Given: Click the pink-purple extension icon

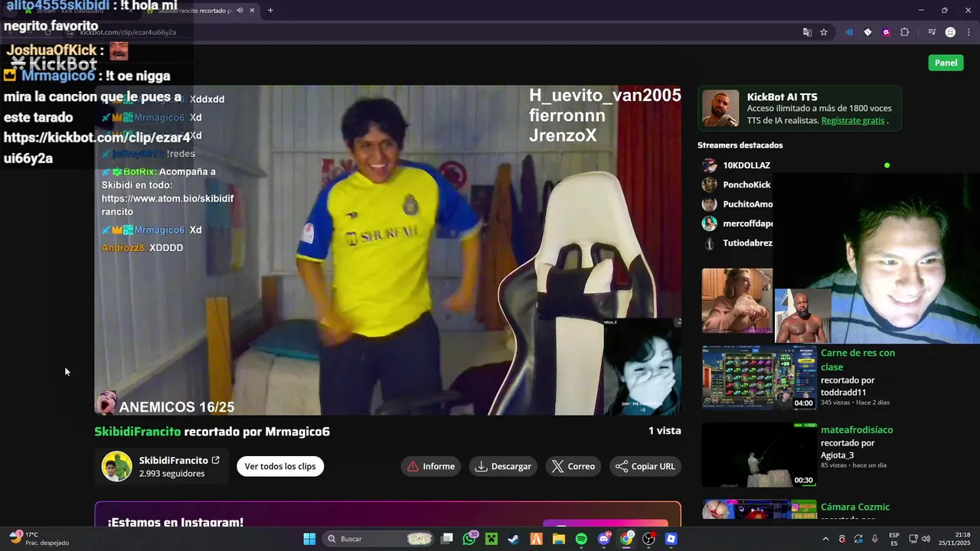Looking at the screenshot, I should pyautogui.click(x=886, y=32).
